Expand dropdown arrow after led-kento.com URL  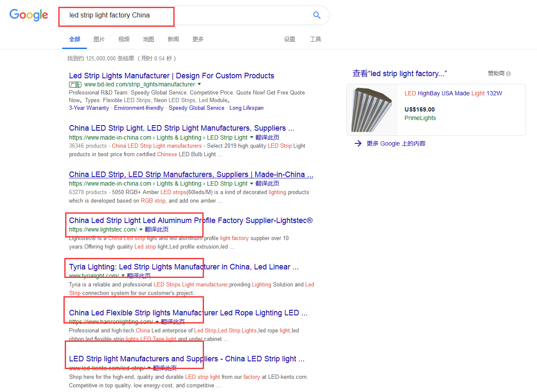[x=149, y=368]
